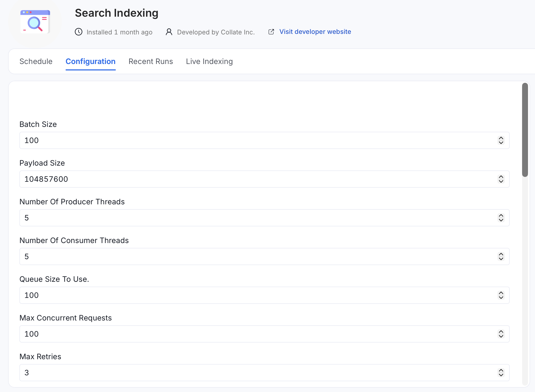Go to the Live Indexing tab
535x392 pixels.
click(x=209, y=62)
